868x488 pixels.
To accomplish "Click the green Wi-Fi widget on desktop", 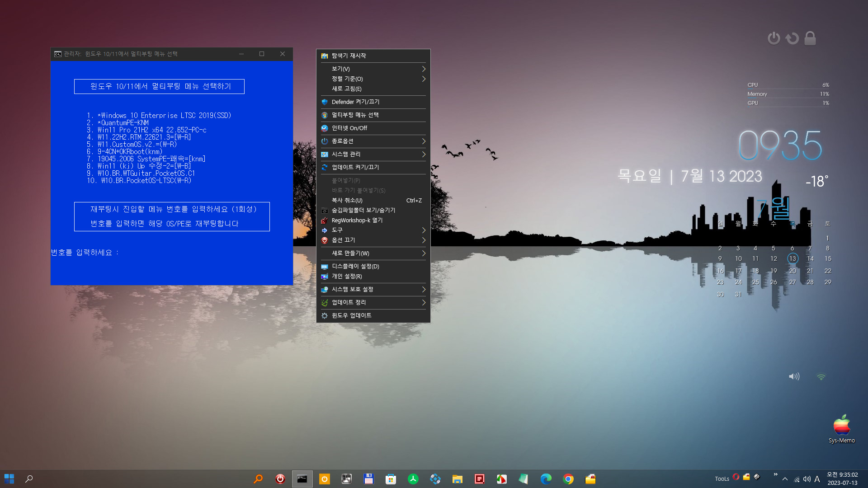I will (x=821, y=376).
